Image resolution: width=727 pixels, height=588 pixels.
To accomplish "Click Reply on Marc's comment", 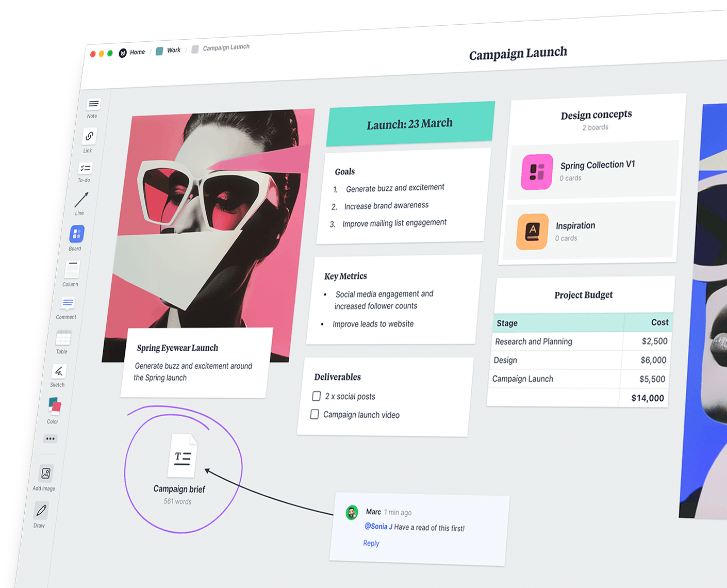I will tap(371, 543).
